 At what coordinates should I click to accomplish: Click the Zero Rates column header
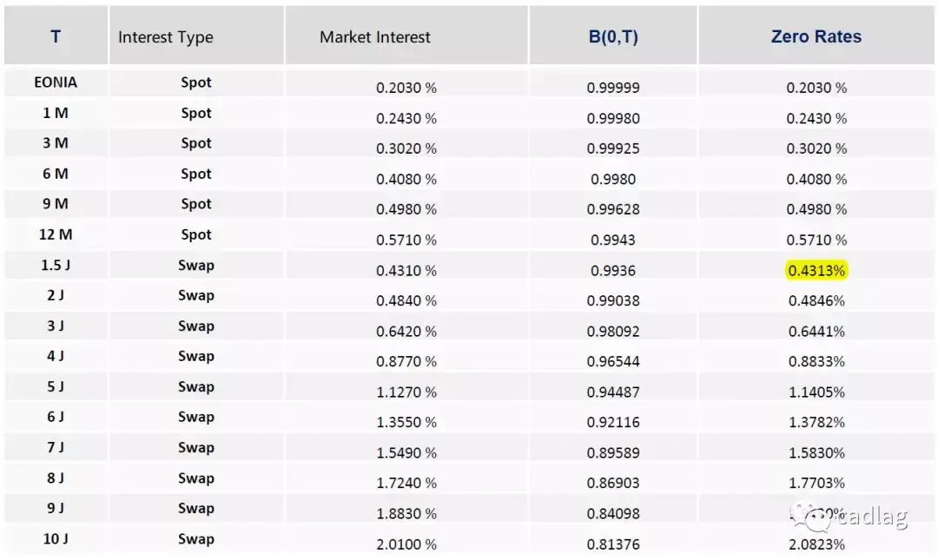pyautogui.click(x=816, y=36)
